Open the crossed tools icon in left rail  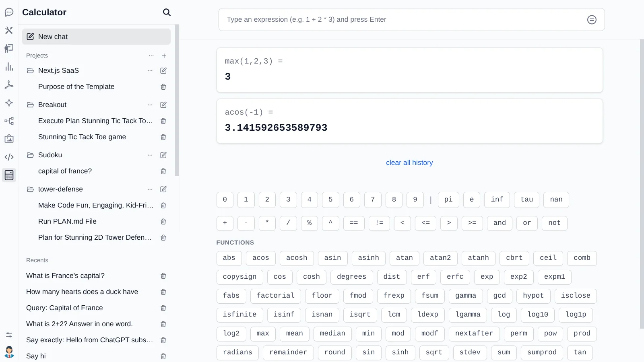(x=9, y=30)
